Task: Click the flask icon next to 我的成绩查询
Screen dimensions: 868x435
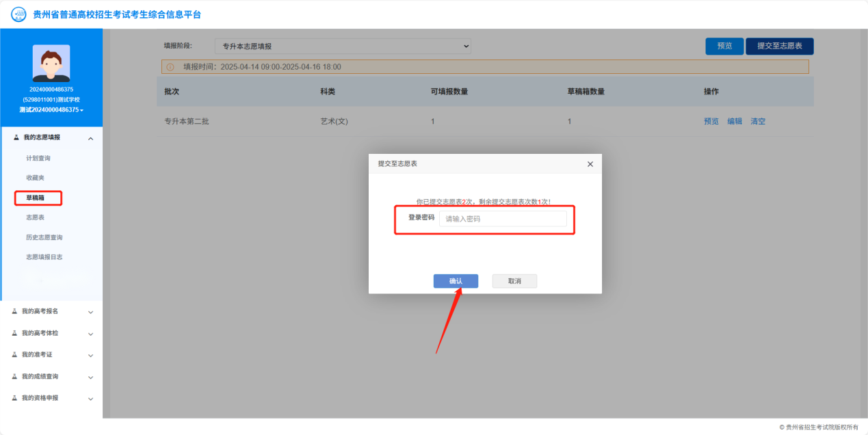Action: tap(14, 376)
